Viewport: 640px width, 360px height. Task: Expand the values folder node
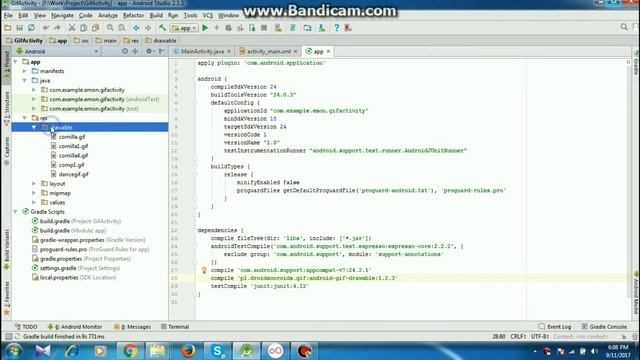34,202
